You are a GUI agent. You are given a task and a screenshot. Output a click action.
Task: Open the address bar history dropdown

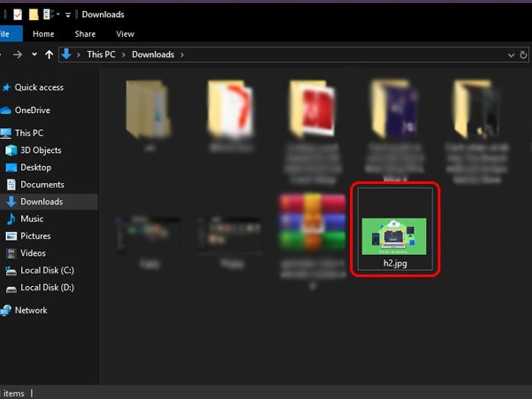point(511,55)
